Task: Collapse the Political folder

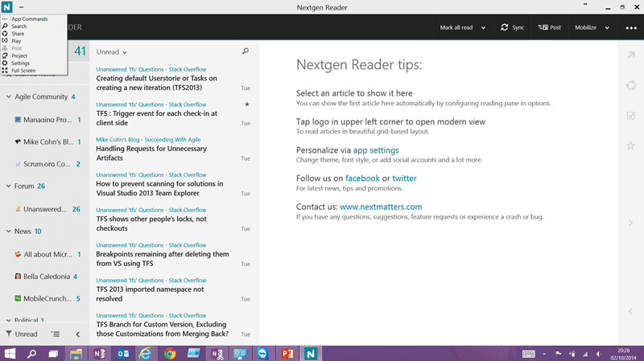Action: pyautogui.click(x=8, y=320)
